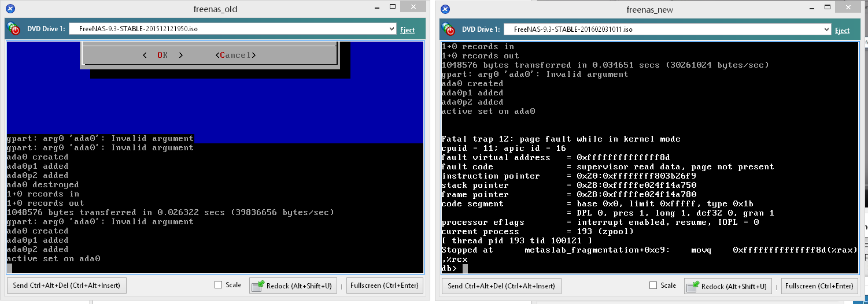The width and height of the screenshot is (868, 304).
Task: Toggle Scale checkbox in freenas_old window
Action: (x=218, y=285)
